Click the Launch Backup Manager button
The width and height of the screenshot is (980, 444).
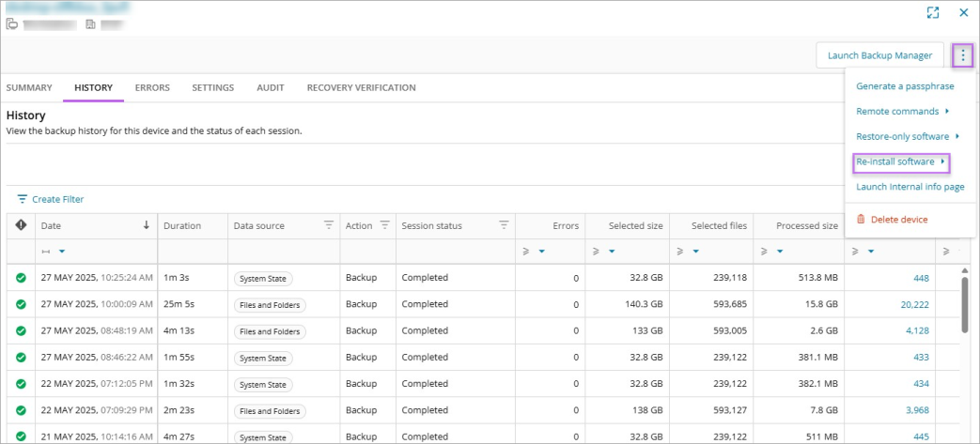879,55
